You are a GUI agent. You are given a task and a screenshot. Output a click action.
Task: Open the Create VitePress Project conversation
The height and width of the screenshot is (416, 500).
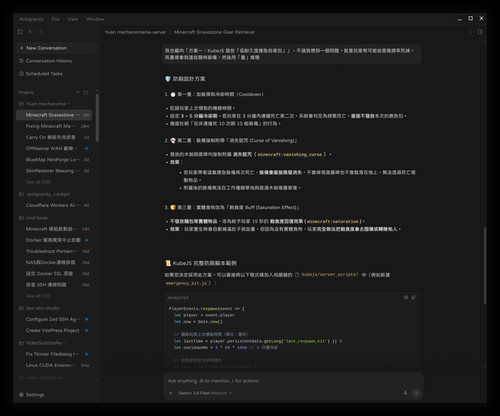(x=54, y=331)
